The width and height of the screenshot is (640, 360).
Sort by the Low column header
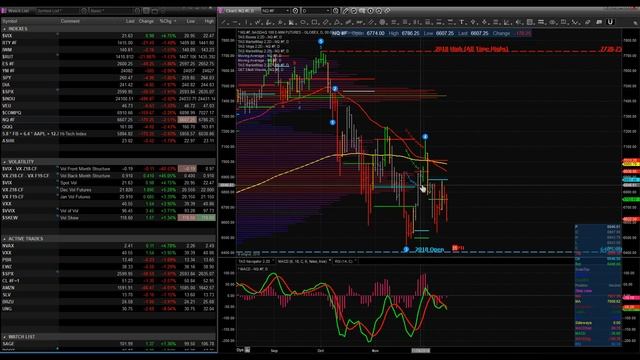click(191, 21)
